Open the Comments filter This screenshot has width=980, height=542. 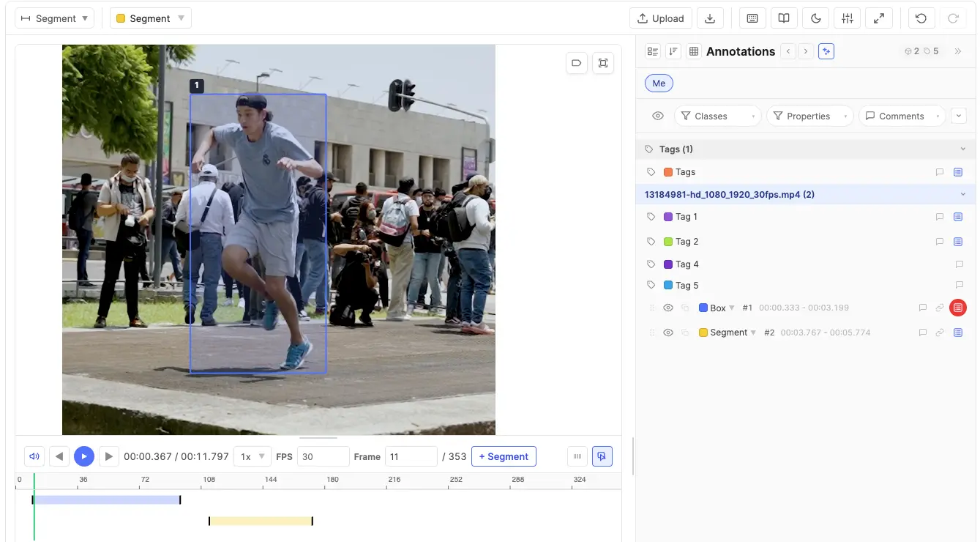902,116
